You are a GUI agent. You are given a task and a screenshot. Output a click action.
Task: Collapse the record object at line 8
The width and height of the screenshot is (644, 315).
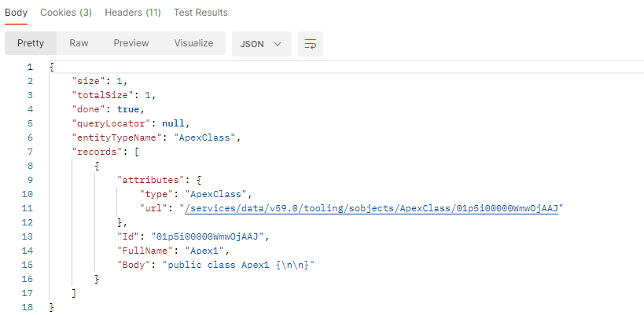[97, 166]
